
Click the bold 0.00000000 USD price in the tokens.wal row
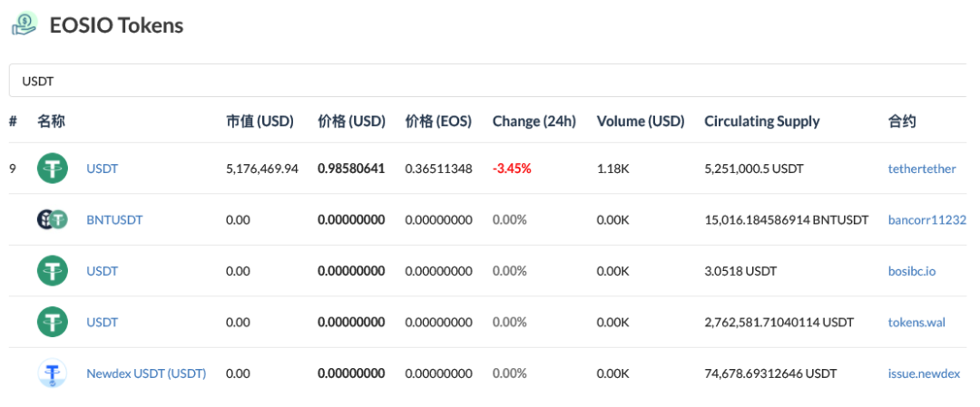click(x=351, y=322)
